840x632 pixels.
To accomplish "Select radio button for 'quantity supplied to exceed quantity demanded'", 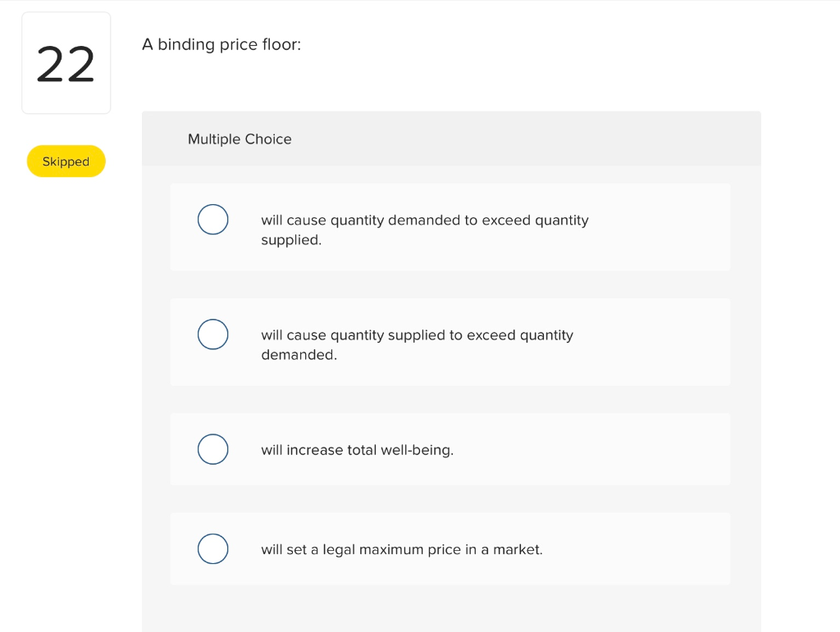I will point(212,334).
